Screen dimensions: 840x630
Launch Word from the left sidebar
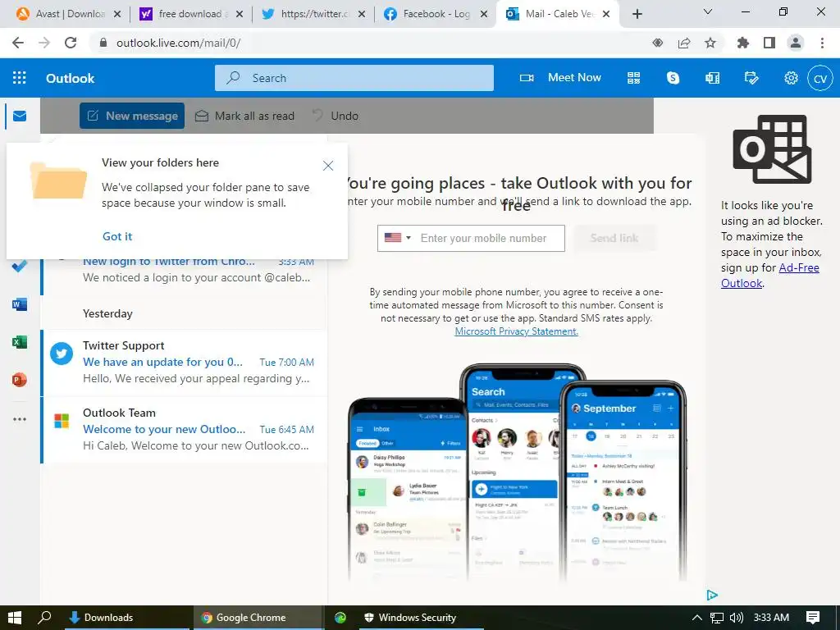tap(20, 304)
